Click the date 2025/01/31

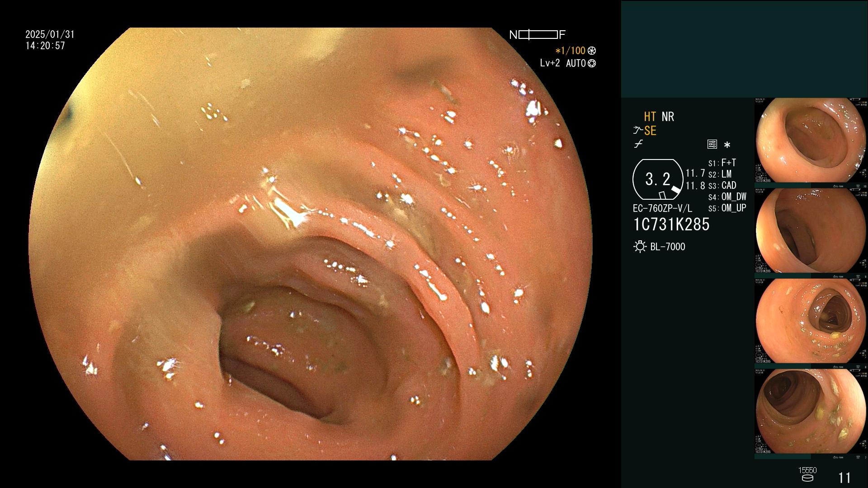[x=50, y=35]
